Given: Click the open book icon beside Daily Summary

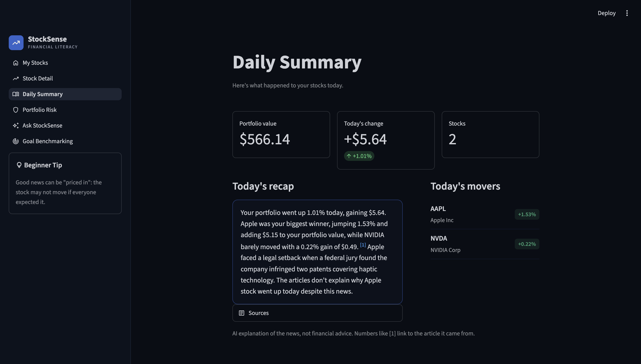Looking at the screenshot, I should point(16,94).
